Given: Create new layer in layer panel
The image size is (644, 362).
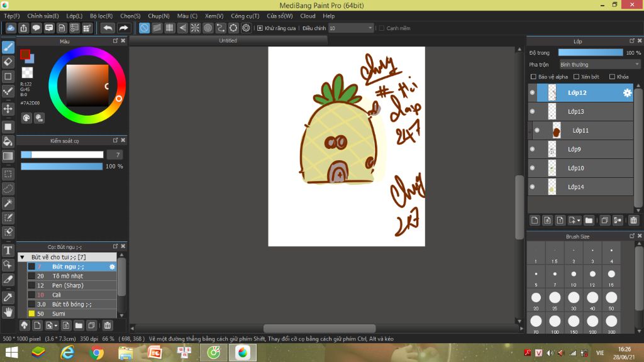Looking at the screenshot, I should click(x=535, y=221).
